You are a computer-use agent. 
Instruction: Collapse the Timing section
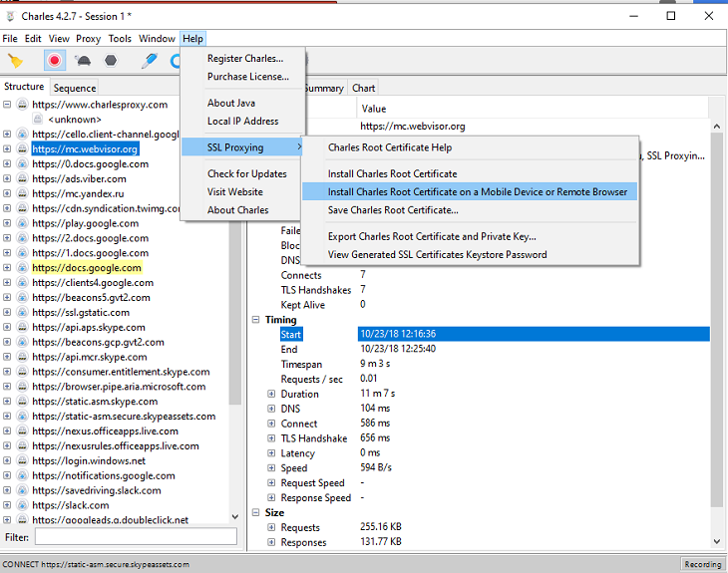pyautogui.click(x=255, y=320)
